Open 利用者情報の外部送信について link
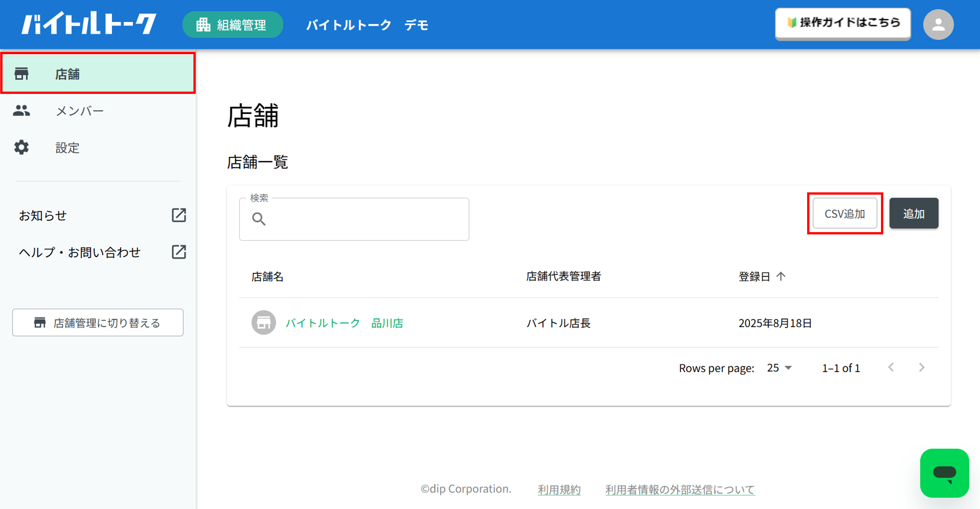This screenshot has height=509, width=980. coord(680,489)
